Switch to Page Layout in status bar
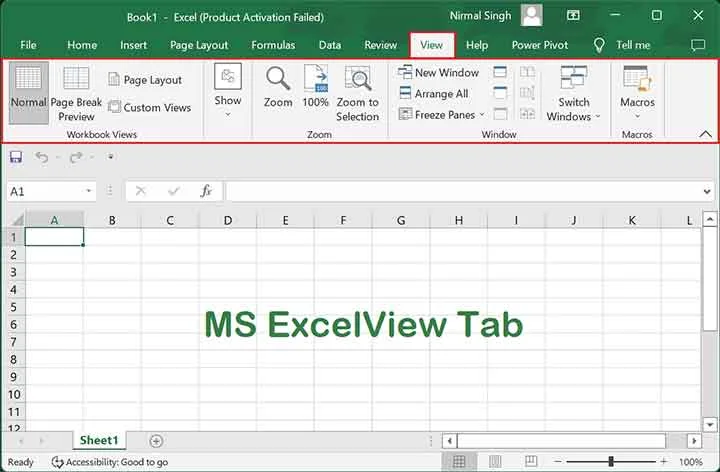This screenshot has width=720, height=472. (x=495, y=461)
